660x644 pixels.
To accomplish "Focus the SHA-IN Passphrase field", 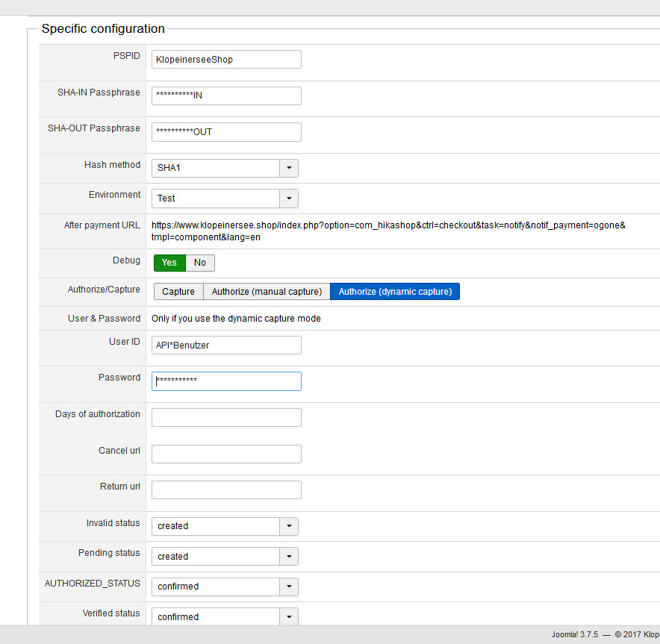I will coord(226,96).
